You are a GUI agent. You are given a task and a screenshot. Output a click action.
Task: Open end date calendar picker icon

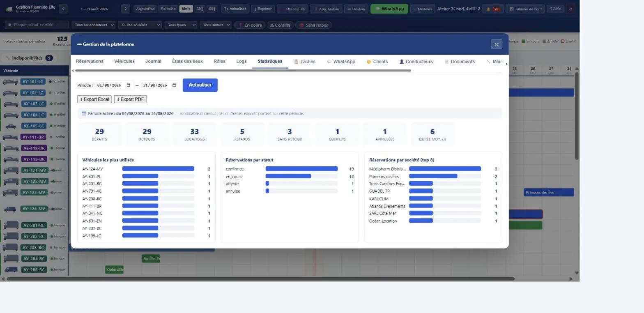pyautogui.click(x=174, y=85)
